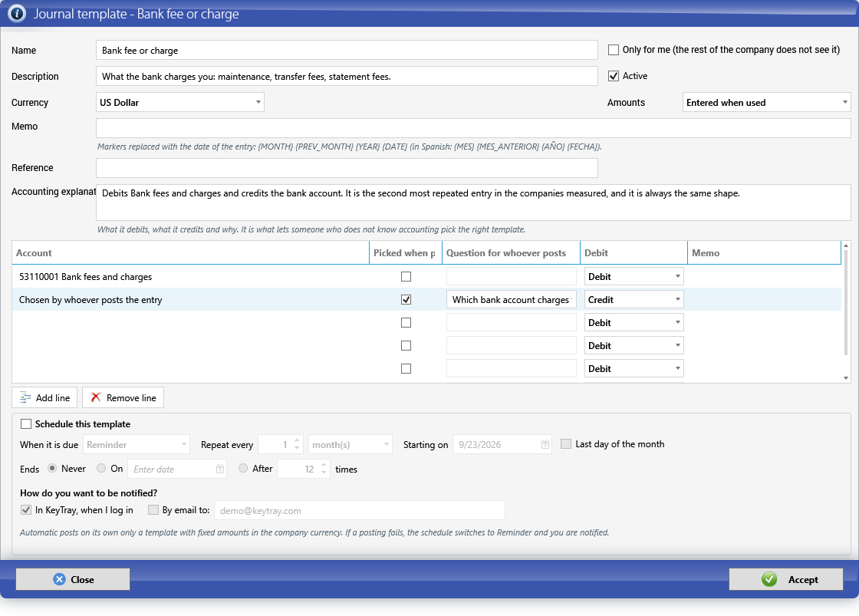Enable the Only for me checkbox
This screenshot has height=616, width=859.
click(x=614, y=50)
